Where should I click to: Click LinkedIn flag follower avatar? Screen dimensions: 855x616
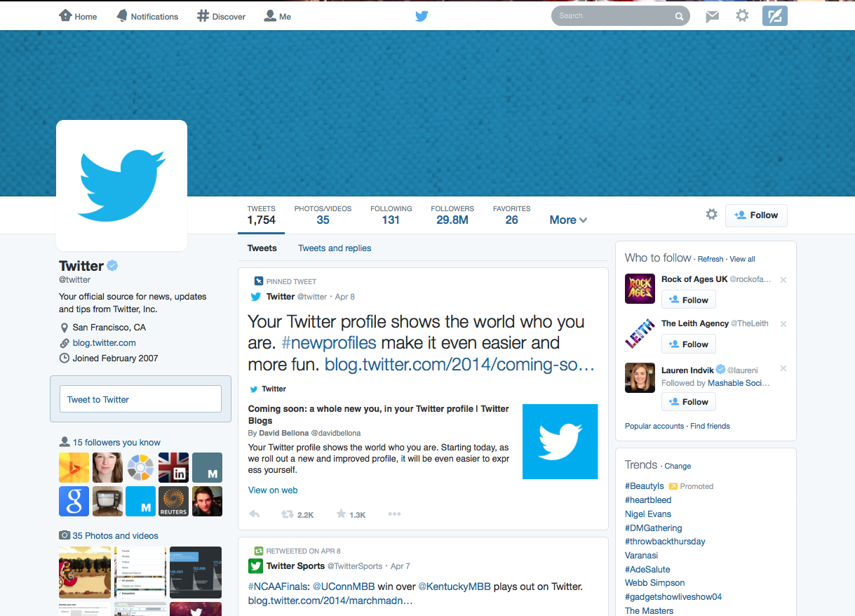point(174,467)
